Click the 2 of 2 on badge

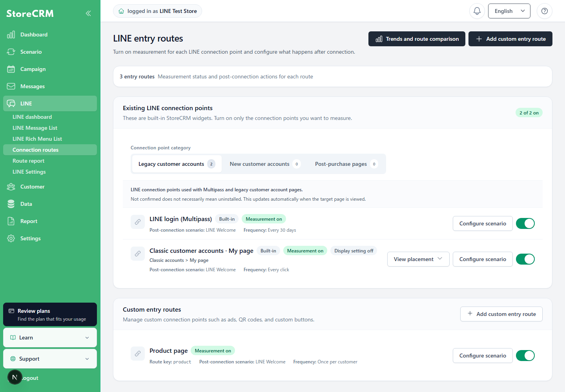point(529,113)
